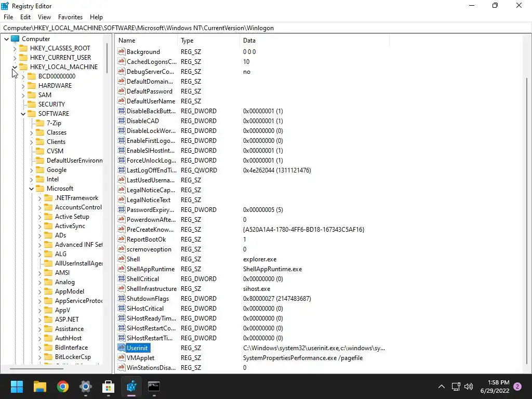Click the Userinit string value icon
Image resolution: width=532 pixels, height=399 pixels.
pyautogui.click(x=122, y=348)
